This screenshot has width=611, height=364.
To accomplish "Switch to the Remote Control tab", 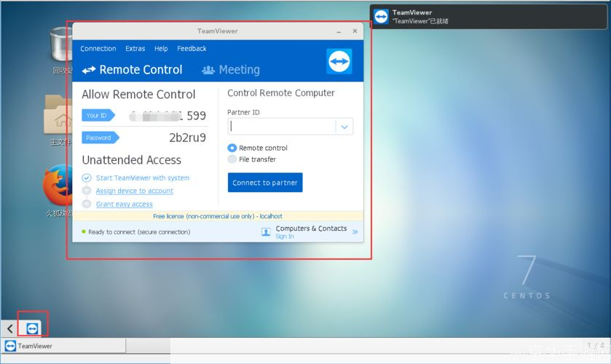I will 132,70.
